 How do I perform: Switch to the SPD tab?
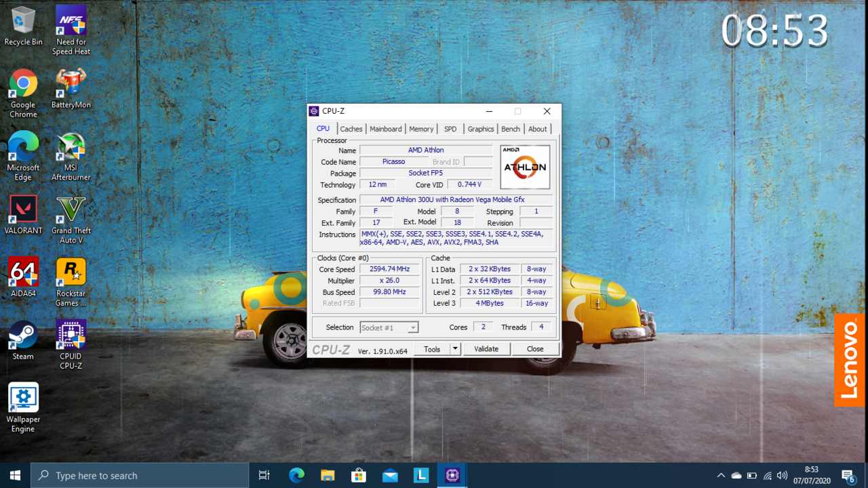click(x=450, y=129)
